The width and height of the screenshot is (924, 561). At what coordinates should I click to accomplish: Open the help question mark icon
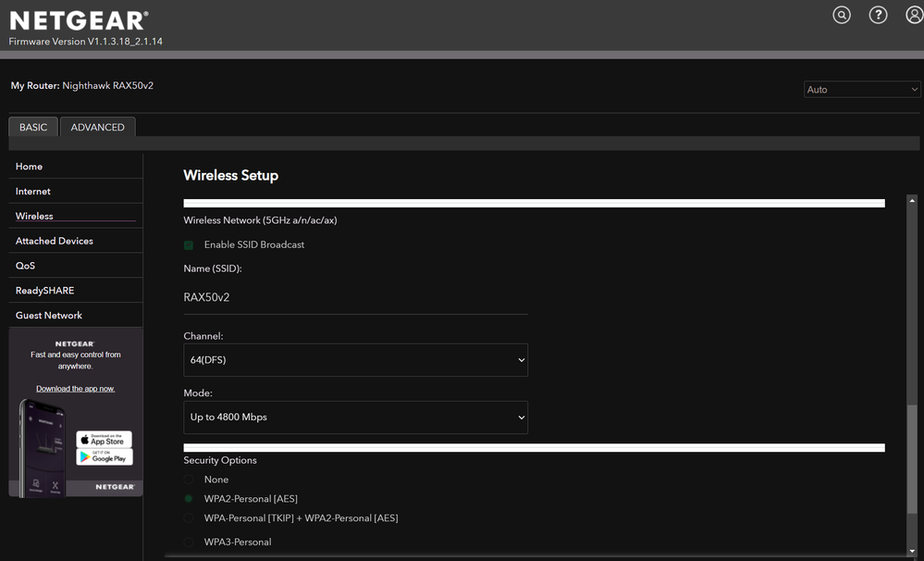(x=878, y=15)
